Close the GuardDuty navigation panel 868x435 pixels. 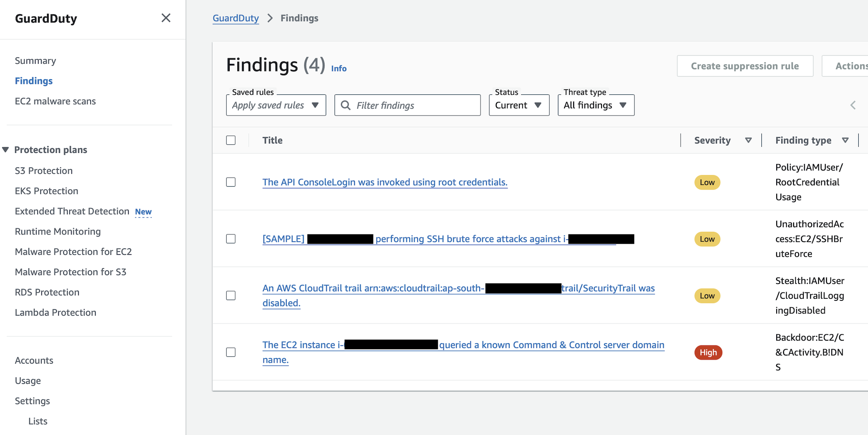[x=166, y=18]
